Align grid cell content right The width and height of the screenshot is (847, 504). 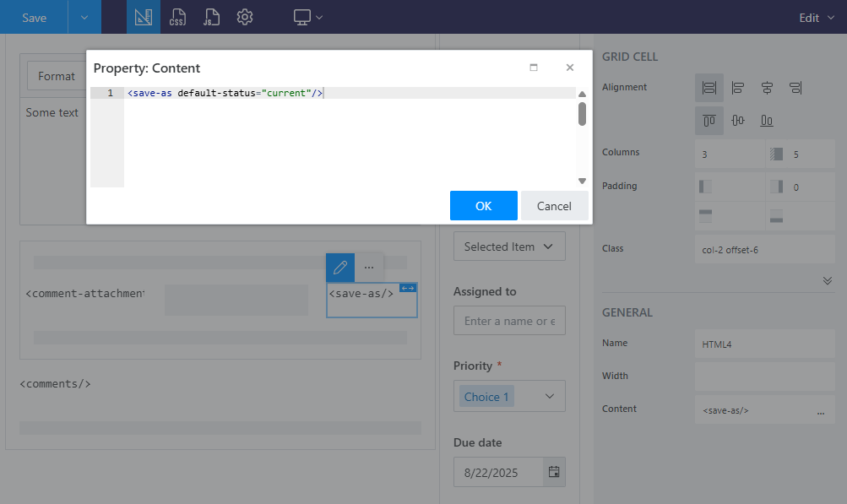(x=795, y=88)
